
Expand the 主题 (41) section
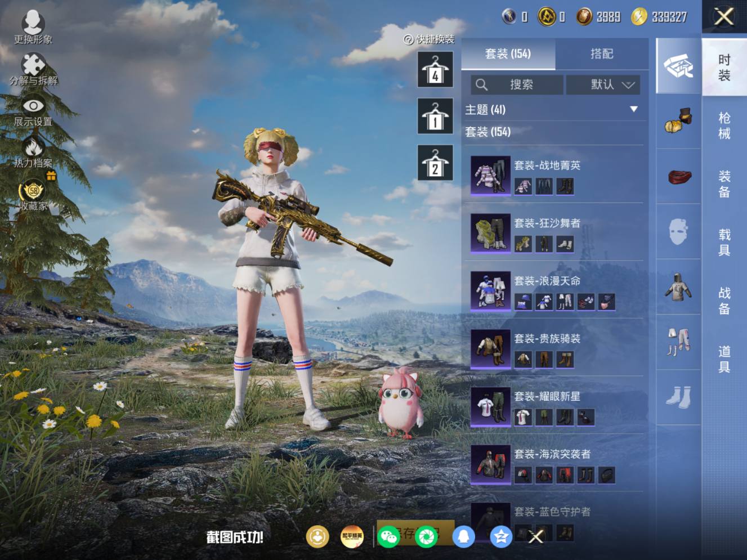554,109
